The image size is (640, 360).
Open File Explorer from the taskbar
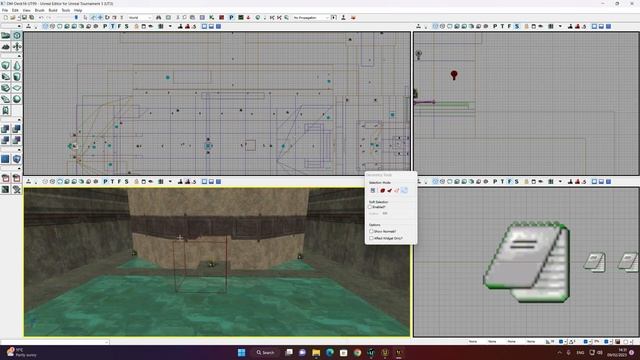coord(316,353)
